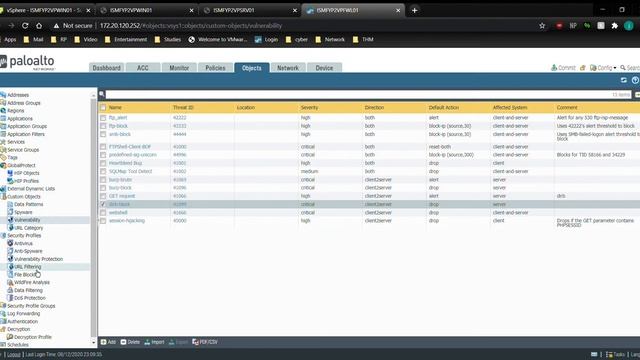Viewport: 640px width, 360px height.
Task: Click the Logout link in status bar
Action: point(13,354)
